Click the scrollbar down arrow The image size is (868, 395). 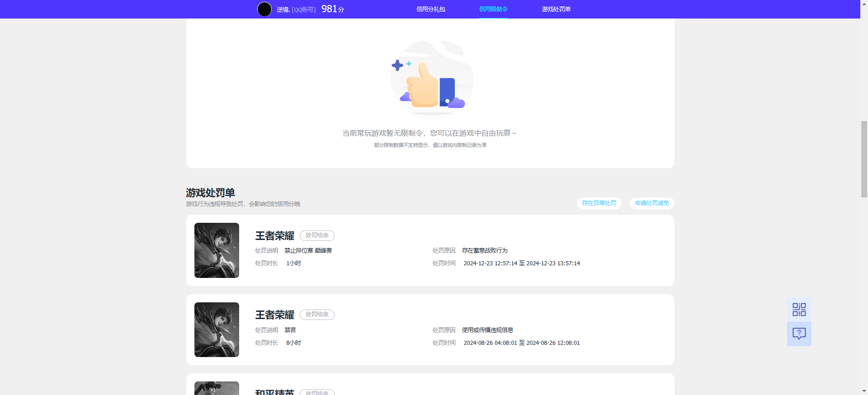coord(864,391)
